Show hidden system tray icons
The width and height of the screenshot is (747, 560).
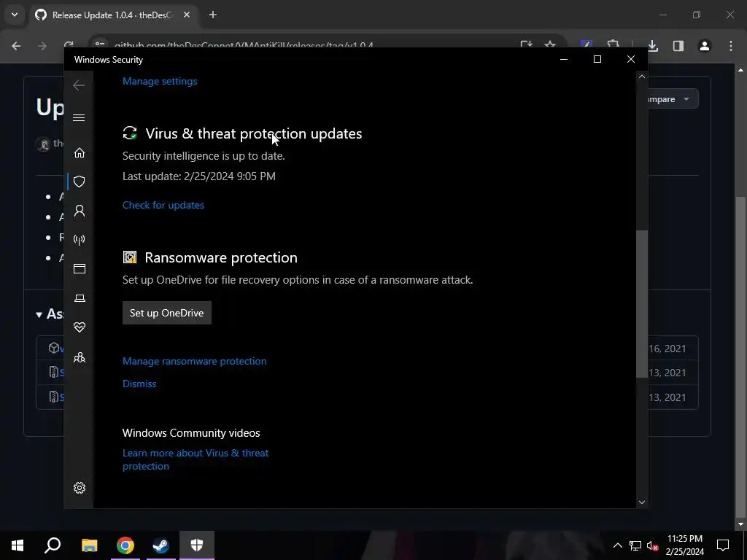pos(617,545)
